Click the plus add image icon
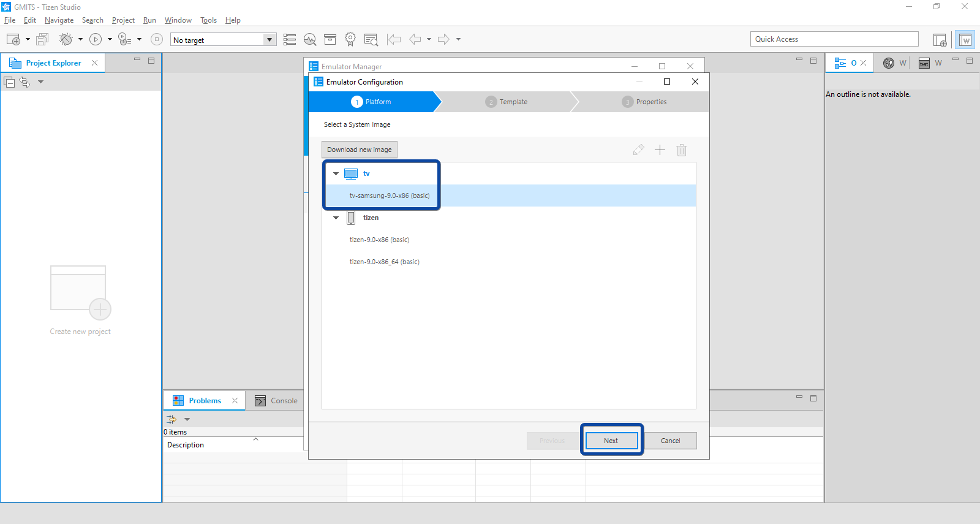Viewport: 980px width, 524px height. click(660, 150)
